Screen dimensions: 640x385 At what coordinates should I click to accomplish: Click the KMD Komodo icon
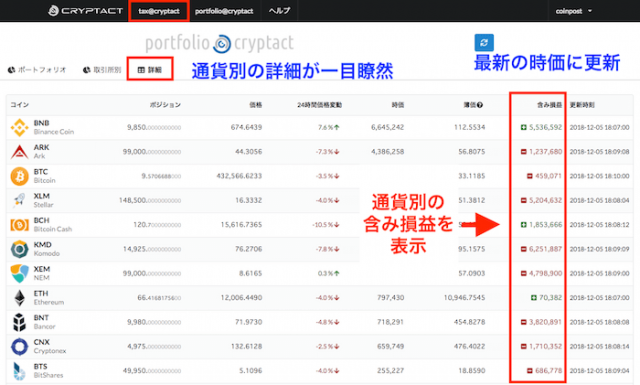pyautogui.click(x=19, y=249)
